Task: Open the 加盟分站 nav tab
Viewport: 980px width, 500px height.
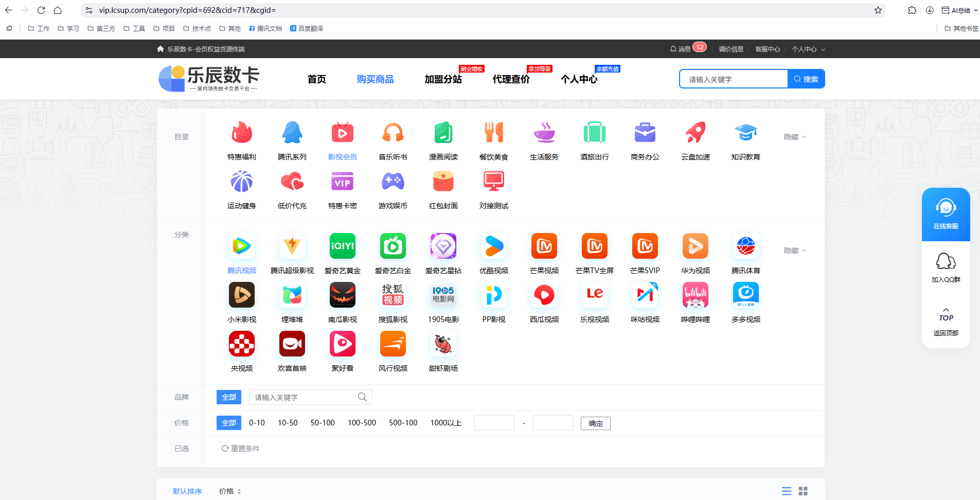Action: (443, 79)
